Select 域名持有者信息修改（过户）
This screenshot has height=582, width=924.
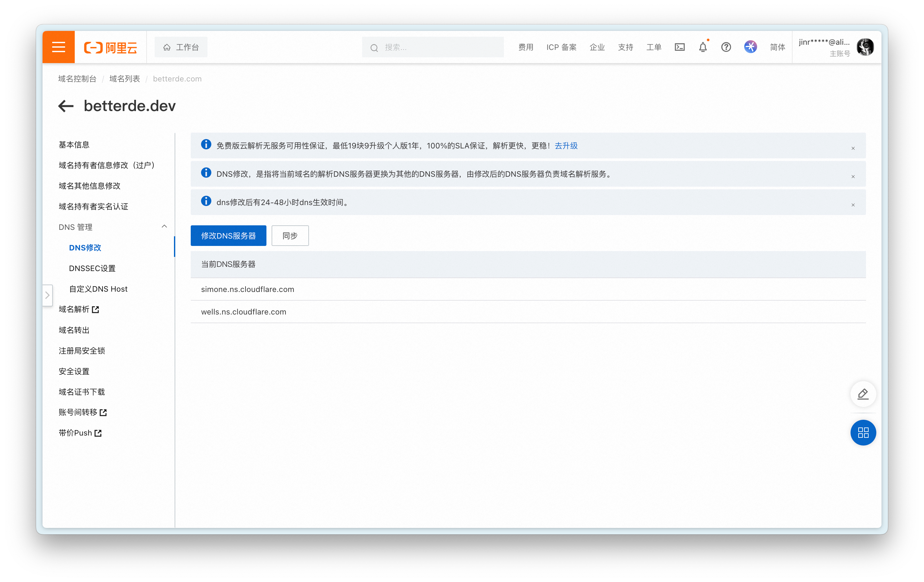[107, 165]
